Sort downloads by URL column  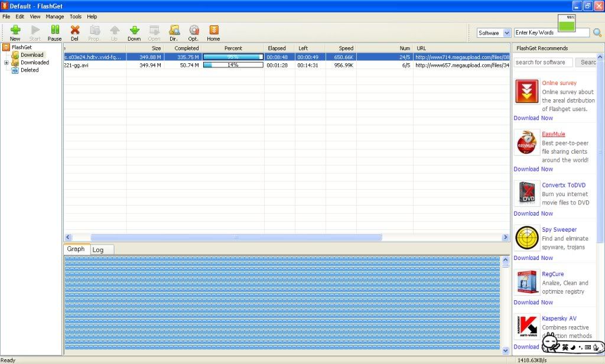tap(461, 48)
